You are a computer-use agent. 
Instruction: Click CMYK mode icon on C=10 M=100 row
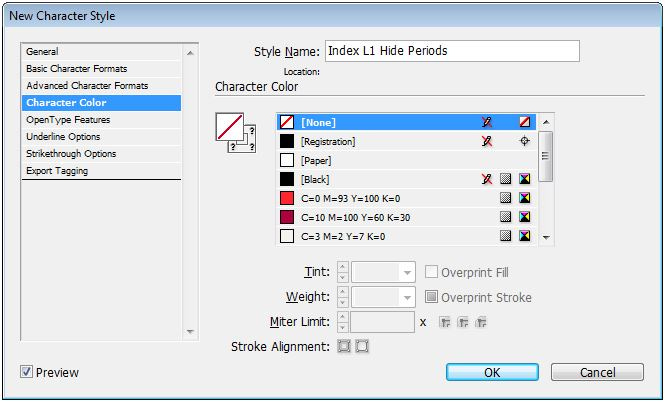pos(525,217)
